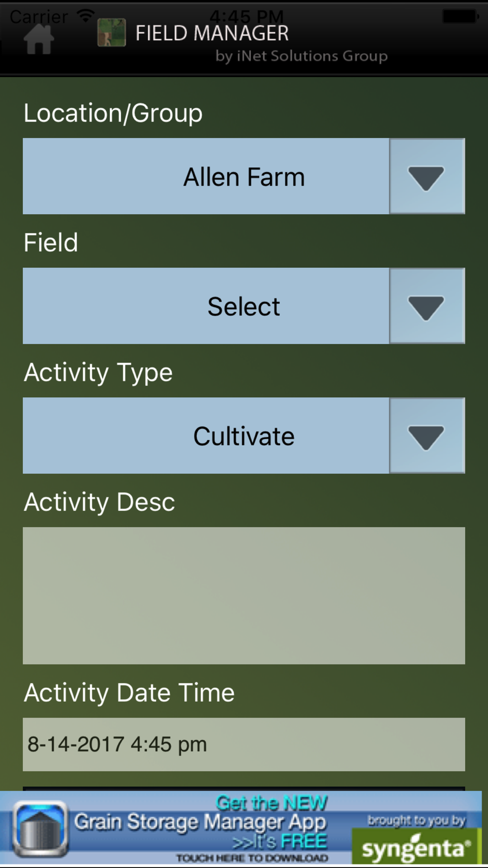Expand the Activity Type dropdown arrow
488x868 pixels.
click(x=427, y=436)
